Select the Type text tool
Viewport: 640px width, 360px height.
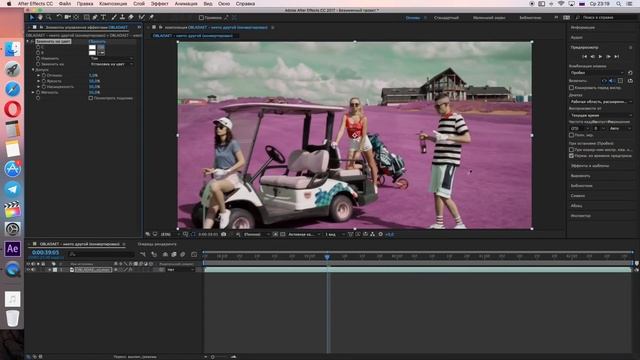pos(103,17)
